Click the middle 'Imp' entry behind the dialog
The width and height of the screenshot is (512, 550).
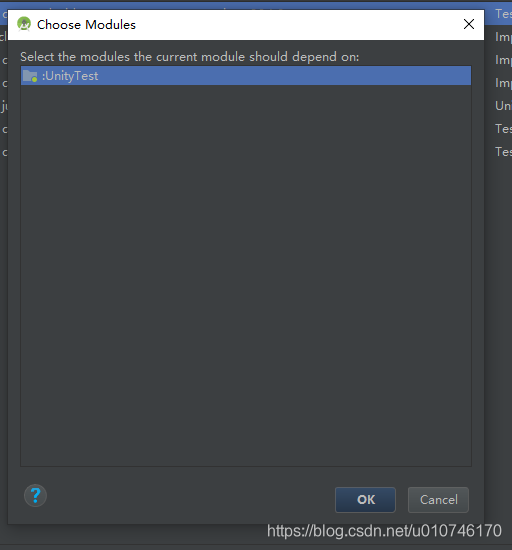tap(503, 60)
